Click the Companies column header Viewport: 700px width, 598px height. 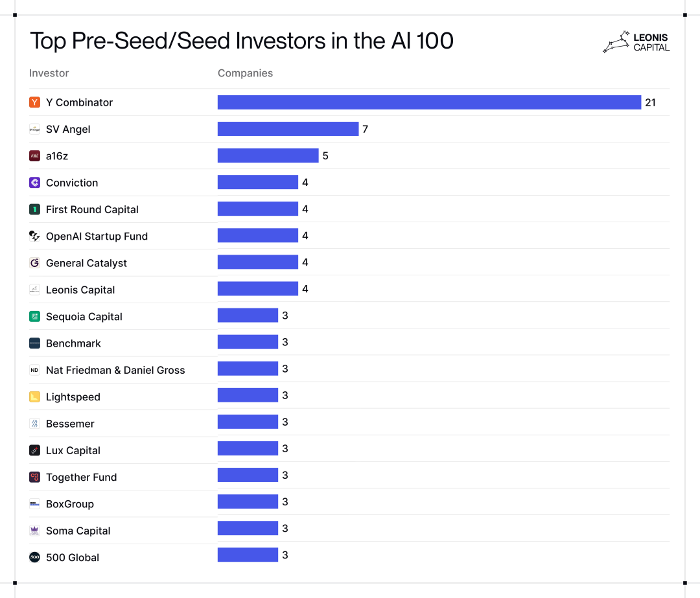tap(245, 73)
